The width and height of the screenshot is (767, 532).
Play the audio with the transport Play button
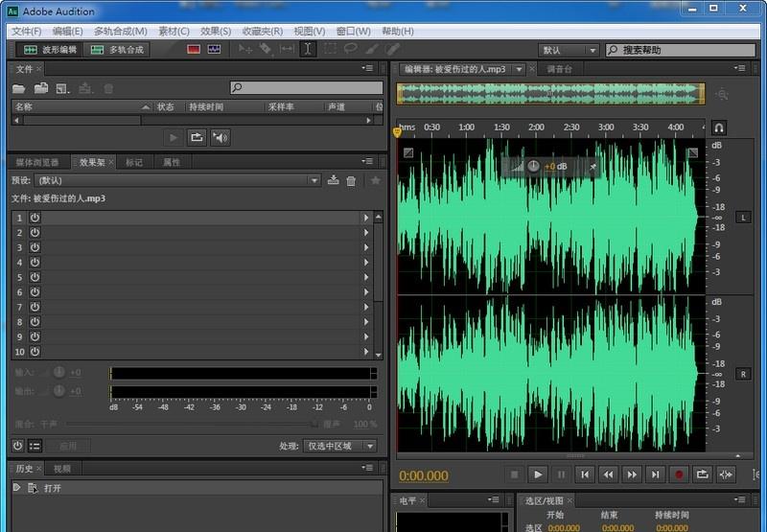(538, 474)
